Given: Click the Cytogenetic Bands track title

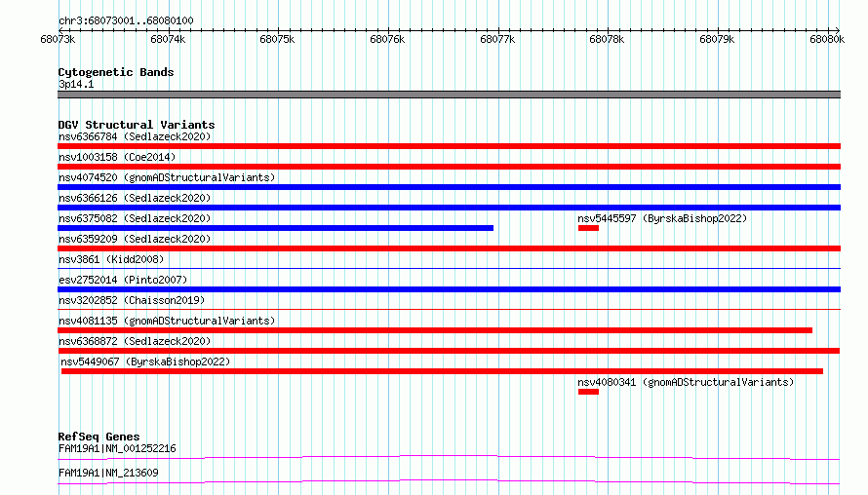Looking at the screenshot, I should [116, 72].
